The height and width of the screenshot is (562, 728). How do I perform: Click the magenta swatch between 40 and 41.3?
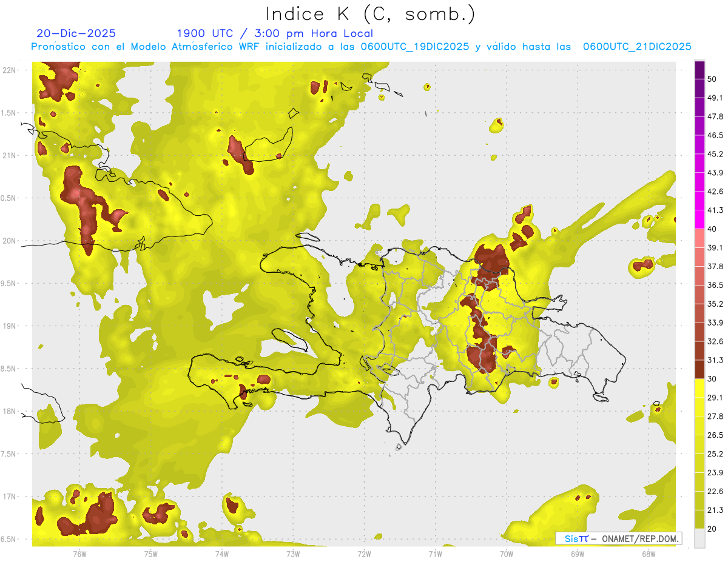point(700,219)
